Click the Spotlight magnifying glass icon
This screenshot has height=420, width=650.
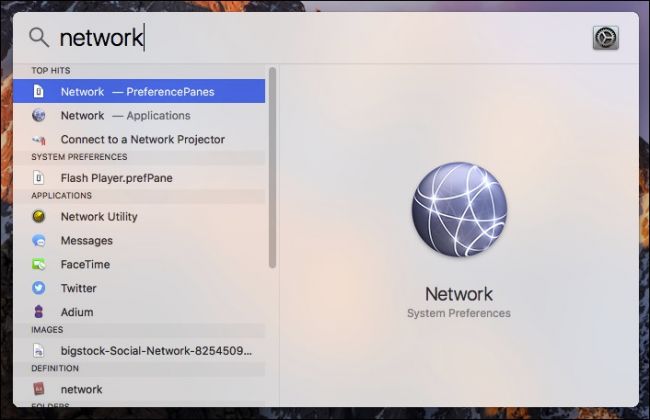pos(39,37)
